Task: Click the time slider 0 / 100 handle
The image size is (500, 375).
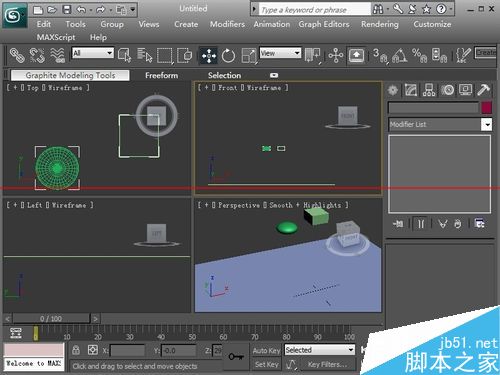Action: tap(51, 319)
